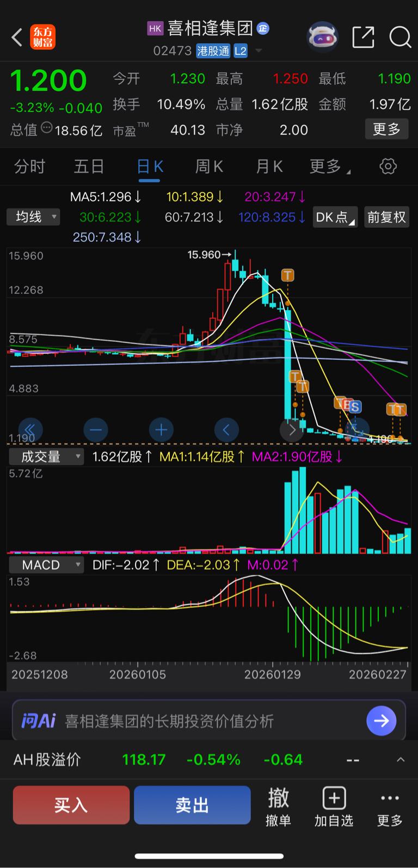Open the DK点 dropdown
The height and width of the screenshot is (868, 418).
tap(335, 217)
